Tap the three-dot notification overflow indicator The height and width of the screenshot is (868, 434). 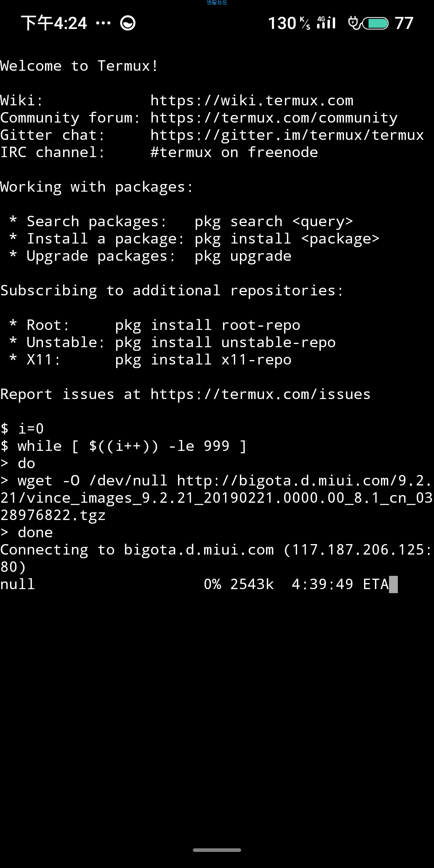click(103, 23)
